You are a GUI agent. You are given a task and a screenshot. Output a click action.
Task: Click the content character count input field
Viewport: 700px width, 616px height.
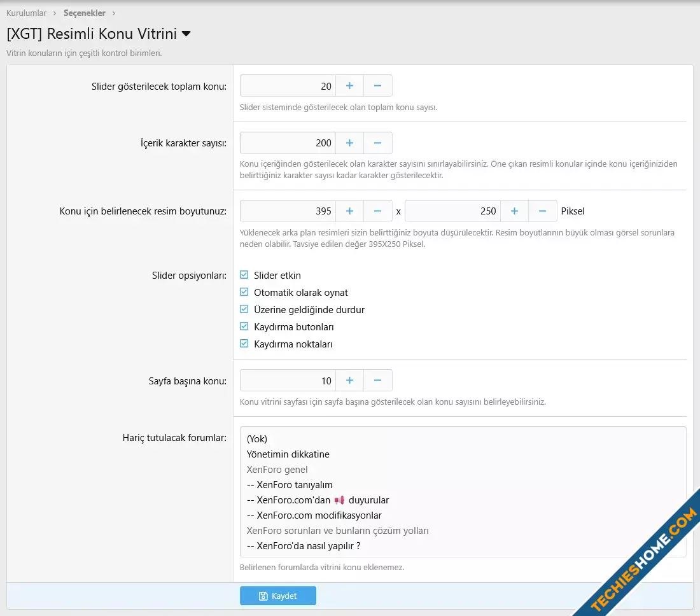click(x=288, y=143)
